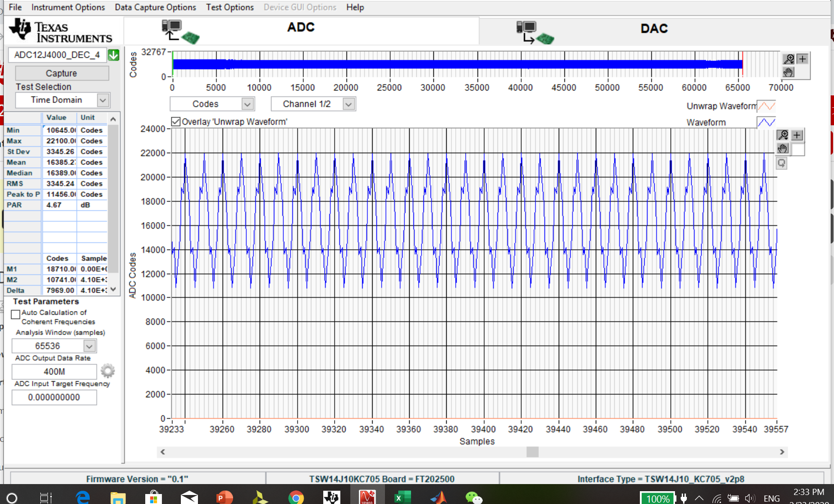The height and width of the screenshot is (504, 834).
Task: Open the Data Capture Options menu
Action: pos(155,7)
